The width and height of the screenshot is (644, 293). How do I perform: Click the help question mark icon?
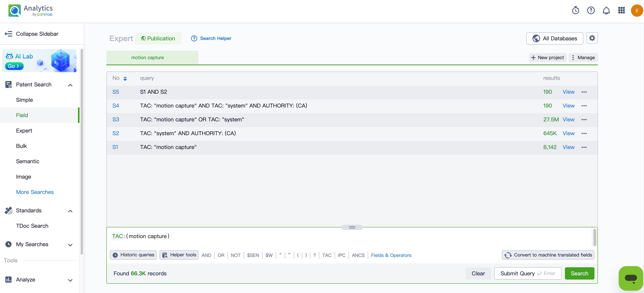[591, 11]
